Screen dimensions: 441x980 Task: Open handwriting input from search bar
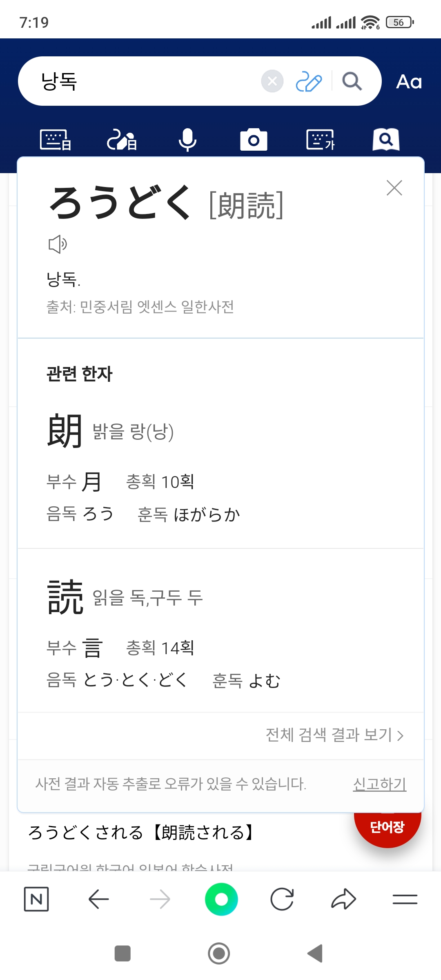tap(308, 81)
